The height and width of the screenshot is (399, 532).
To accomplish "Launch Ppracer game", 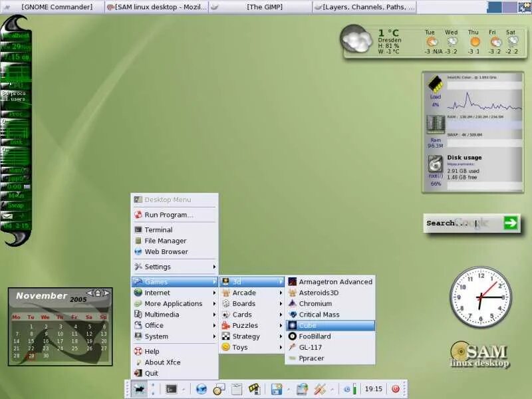I will 331,358.
